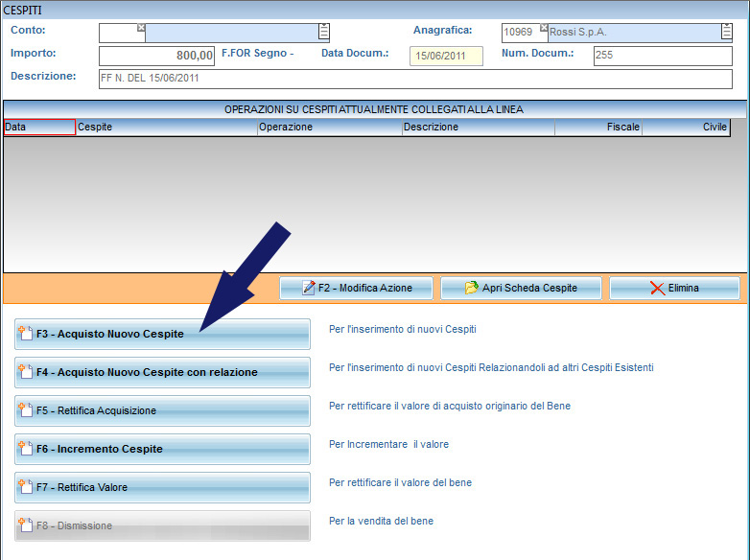The image size is (750, 560).
Task: Focus the Data Docum. date field
Action: coord(446,56)
